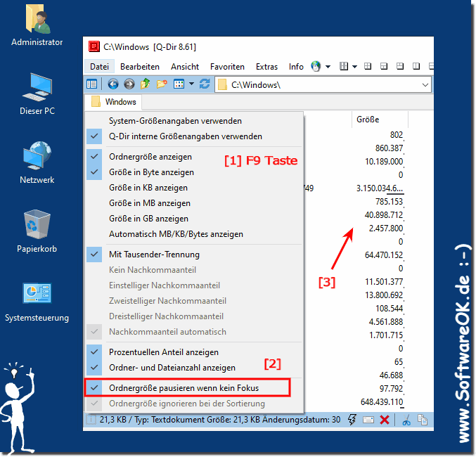
Task: Sort by the Größe column header
Action: (x=380, y=120)
